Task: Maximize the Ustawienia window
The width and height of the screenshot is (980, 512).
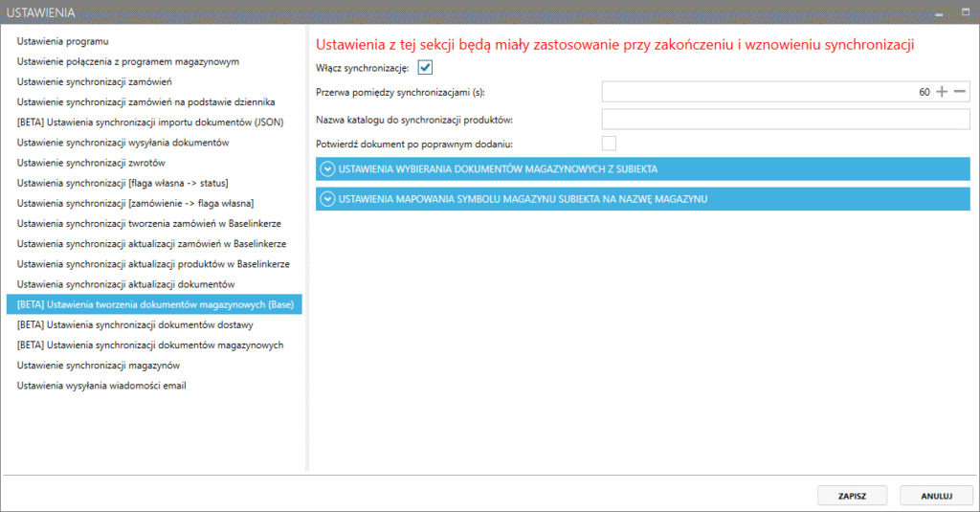Action: pyautogui.click(x=966, y=12)
